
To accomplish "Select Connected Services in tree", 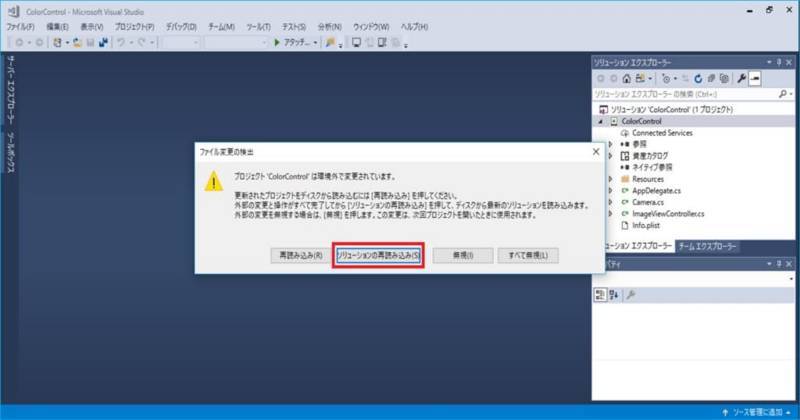I will 662,133.
